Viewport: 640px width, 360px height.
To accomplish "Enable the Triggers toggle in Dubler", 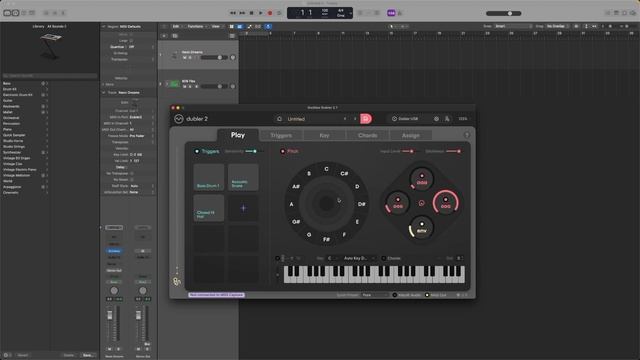I will pos(197,151).
